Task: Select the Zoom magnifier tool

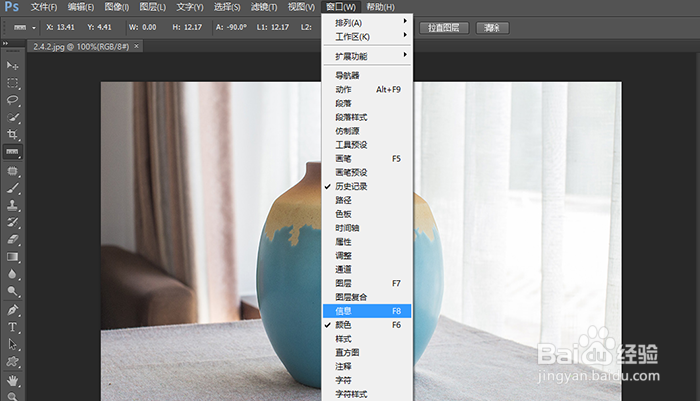Action: pos(12,396)
